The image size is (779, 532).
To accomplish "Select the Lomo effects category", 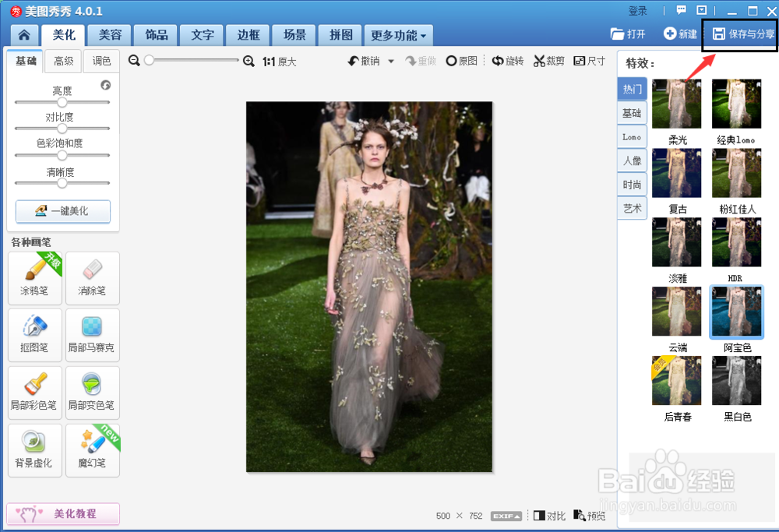I will (x=633, y=136).
